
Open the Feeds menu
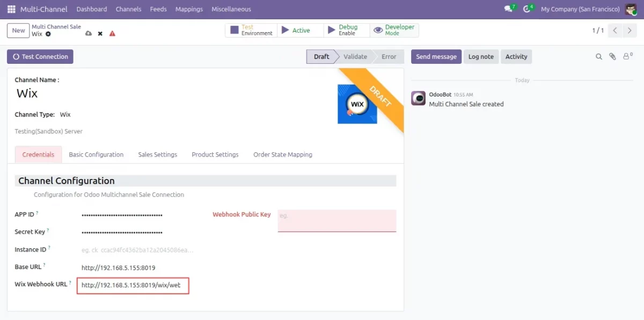[158, 9]
